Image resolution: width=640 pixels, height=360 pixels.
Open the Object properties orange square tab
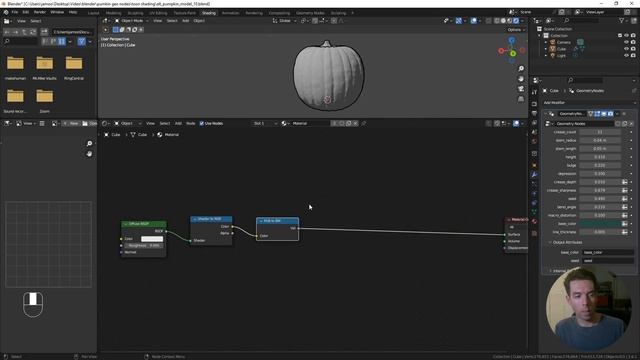[x=534, y=165]
